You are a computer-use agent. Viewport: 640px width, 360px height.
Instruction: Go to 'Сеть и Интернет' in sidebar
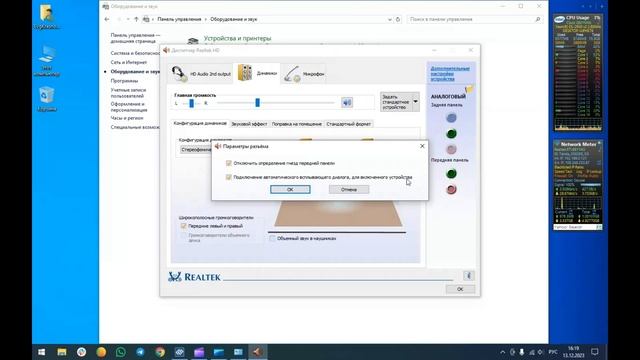point(129,62)
